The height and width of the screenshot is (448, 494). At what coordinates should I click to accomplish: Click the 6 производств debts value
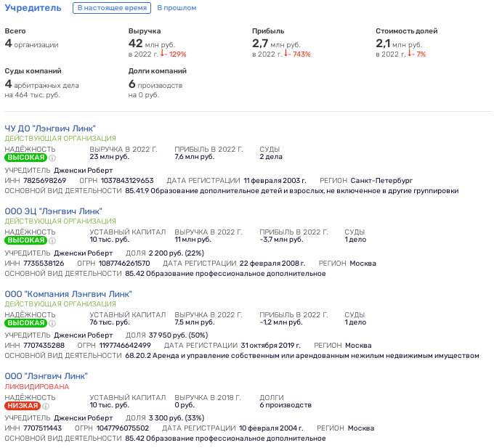[286, 405]
